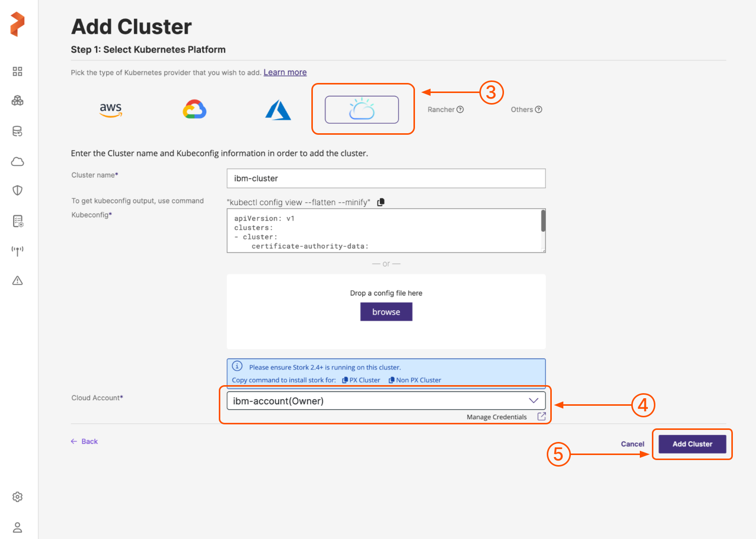Choose the Google Cloud platform icon
Screen dimensions: 756x539
pos(194,110)
